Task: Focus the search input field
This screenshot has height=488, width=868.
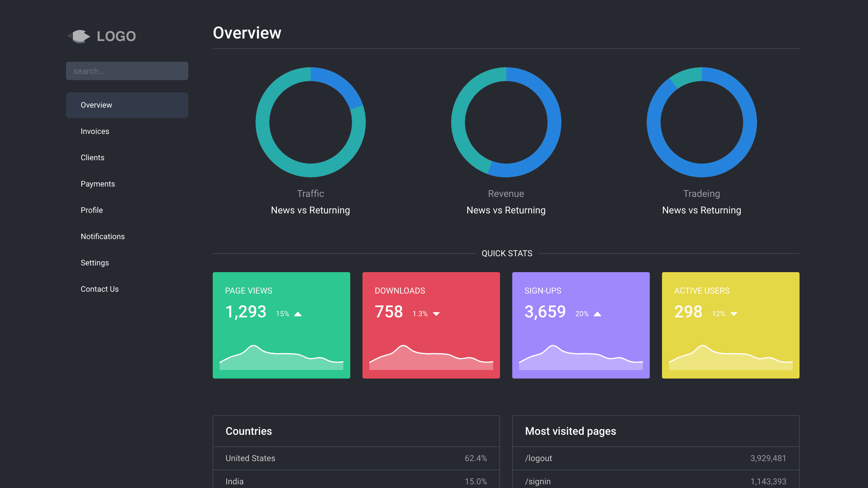Action: 127,71
